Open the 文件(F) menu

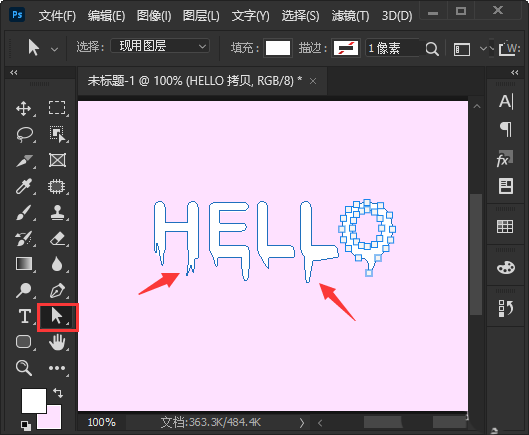[57, 16]
